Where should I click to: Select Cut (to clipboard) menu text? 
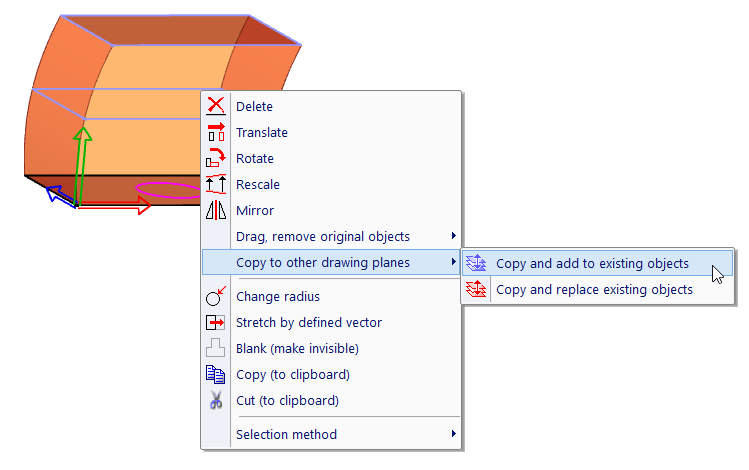click(x=287, y=401)
